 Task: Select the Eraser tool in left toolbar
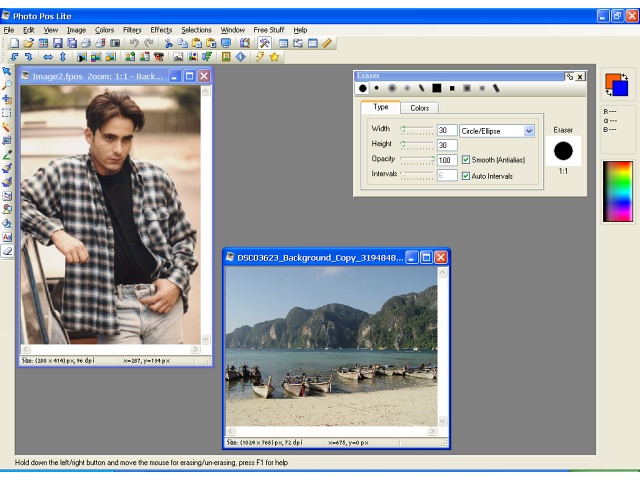coord(7,251)
